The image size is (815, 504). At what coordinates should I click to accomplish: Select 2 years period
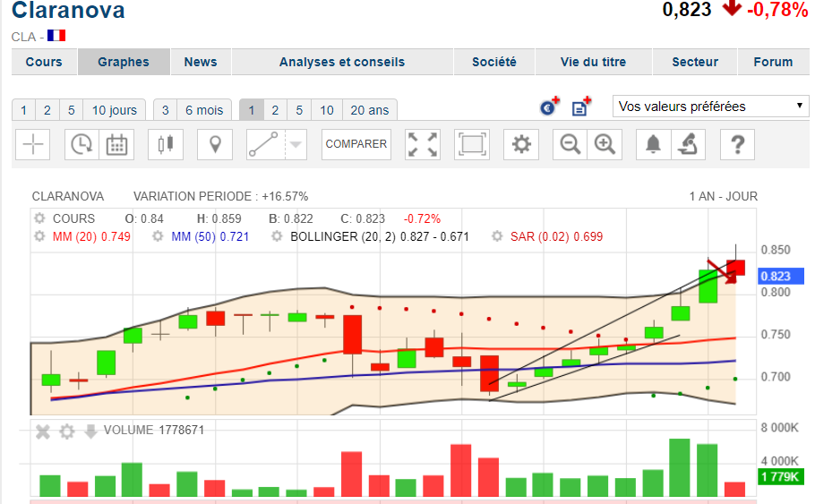click(x=276, y=110)
